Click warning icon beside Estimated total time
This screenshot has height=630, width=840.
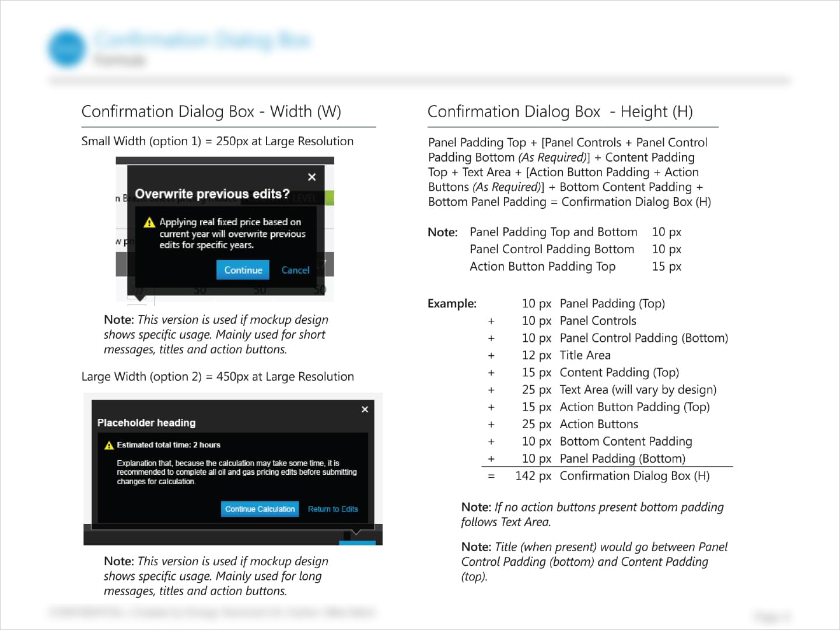[x=108, y=445]
